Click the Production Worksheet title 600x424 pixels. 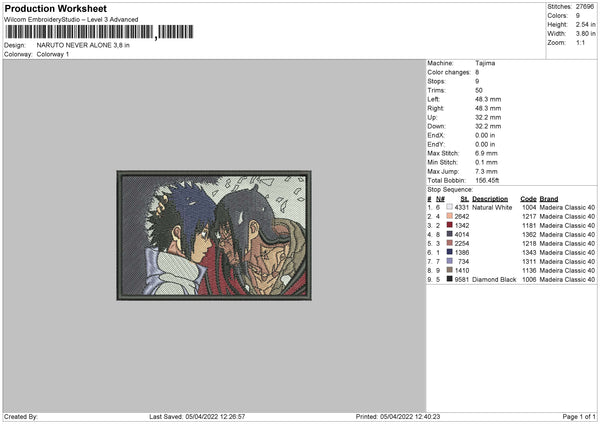tap(55, 8)
